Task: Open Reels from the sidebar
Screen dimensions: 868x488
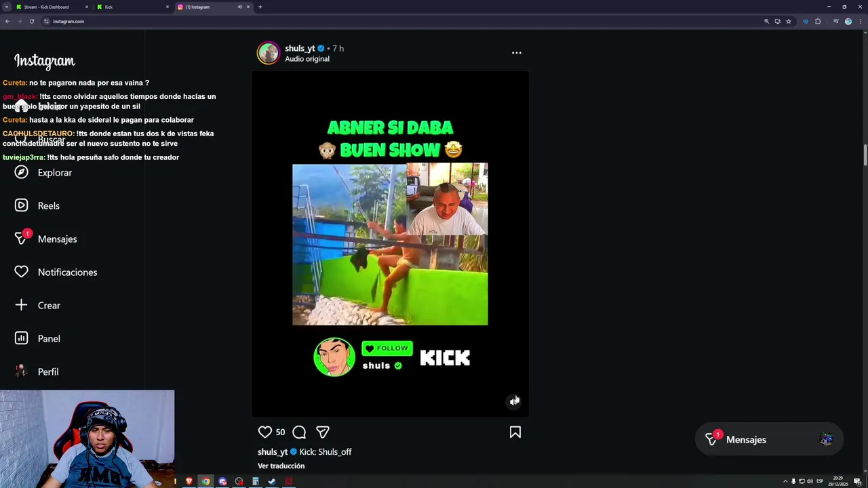Action: (x=37, y=205)
